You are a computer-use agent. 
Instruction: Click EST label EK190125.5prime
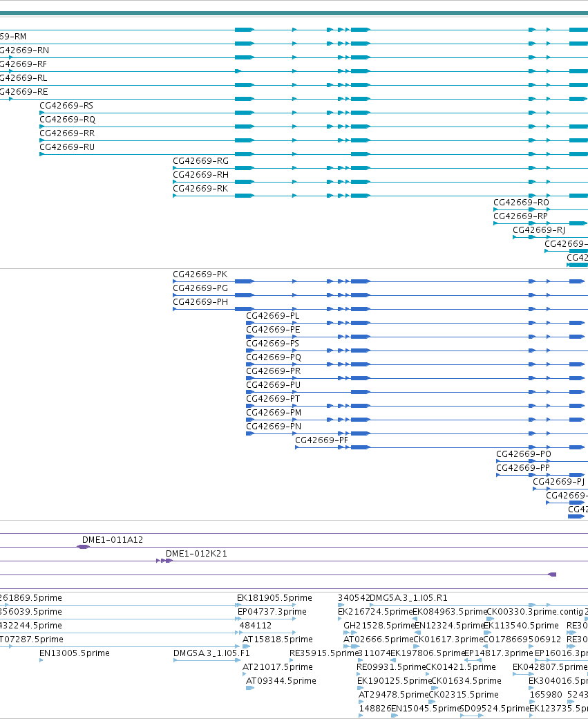pos(395,680)
